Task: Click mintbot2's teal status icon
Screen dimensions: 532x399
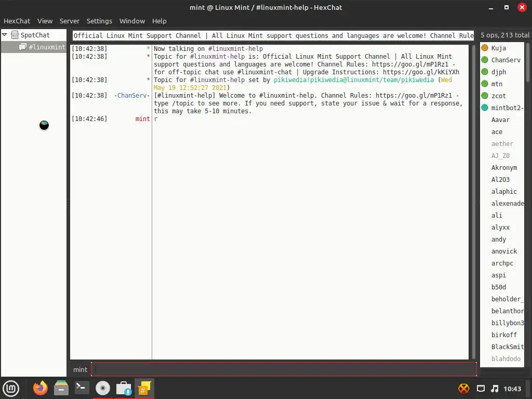Action: 485,108
